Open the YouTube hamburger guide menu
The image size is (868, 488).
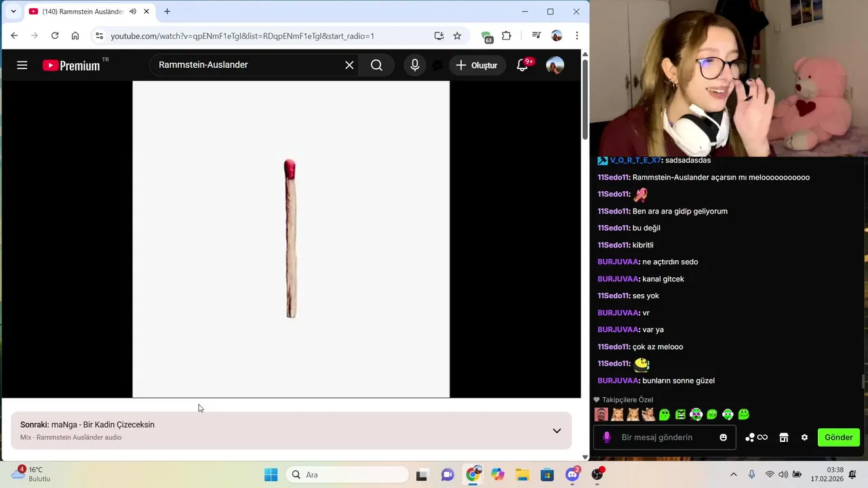[22, 65]
